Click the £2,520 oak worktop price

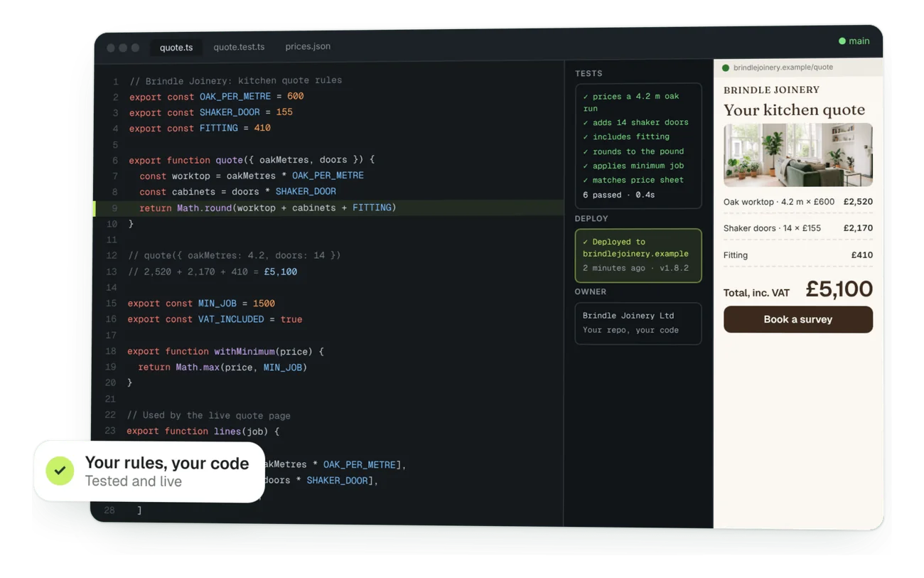[x=858, y=202]
